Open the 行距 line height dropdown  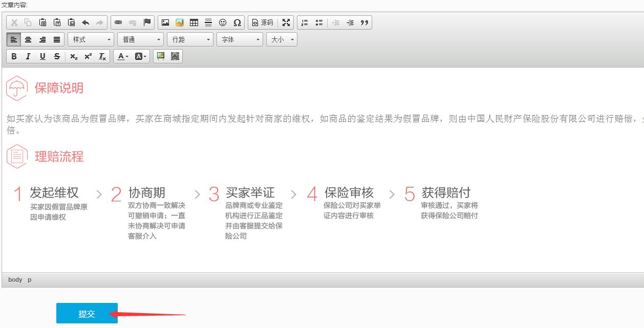coord(190,39)
